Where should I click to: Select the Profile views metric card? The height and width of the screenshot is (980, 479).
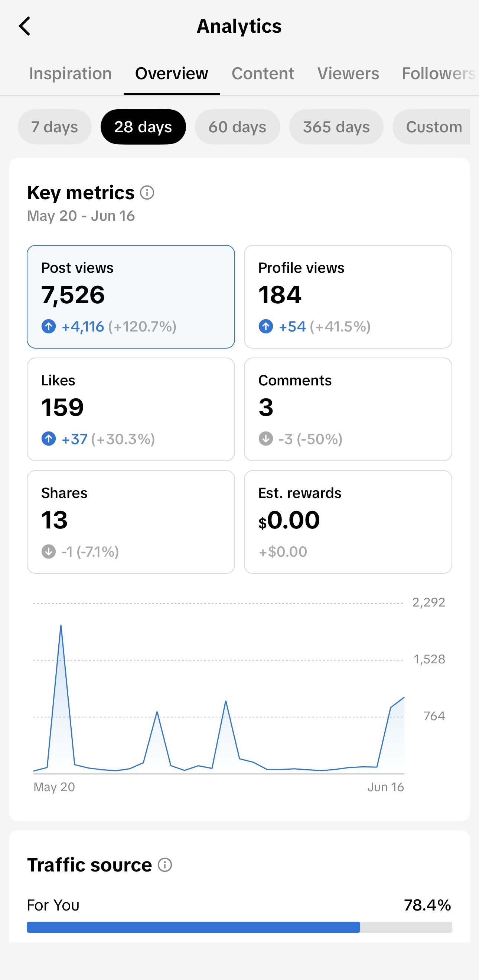348,297
